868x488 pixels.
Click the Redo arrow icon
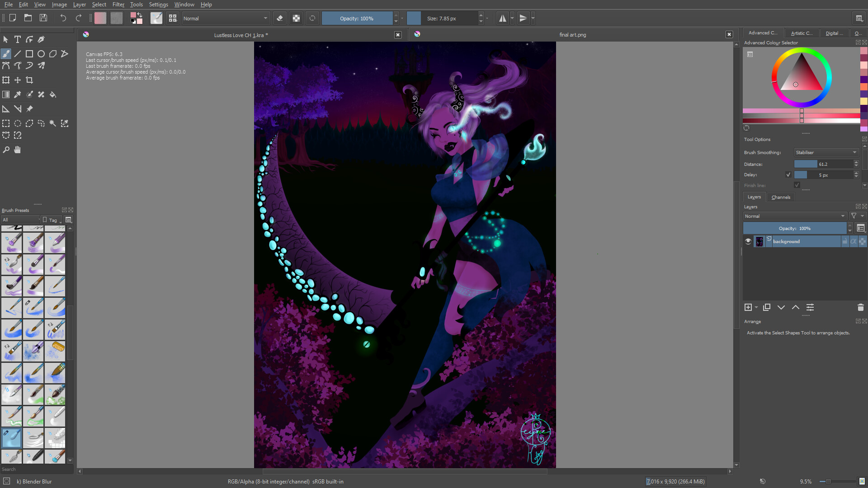79,18
